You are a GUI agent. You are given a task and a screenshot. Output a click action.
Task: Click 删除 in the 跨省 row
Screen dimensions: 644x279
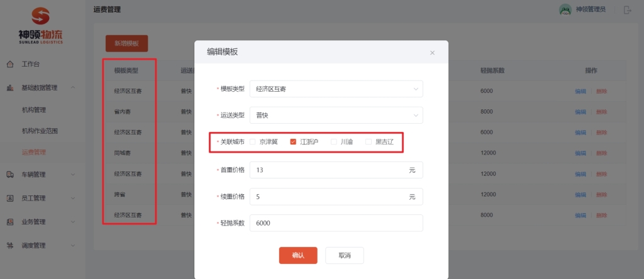click(601, 194)
